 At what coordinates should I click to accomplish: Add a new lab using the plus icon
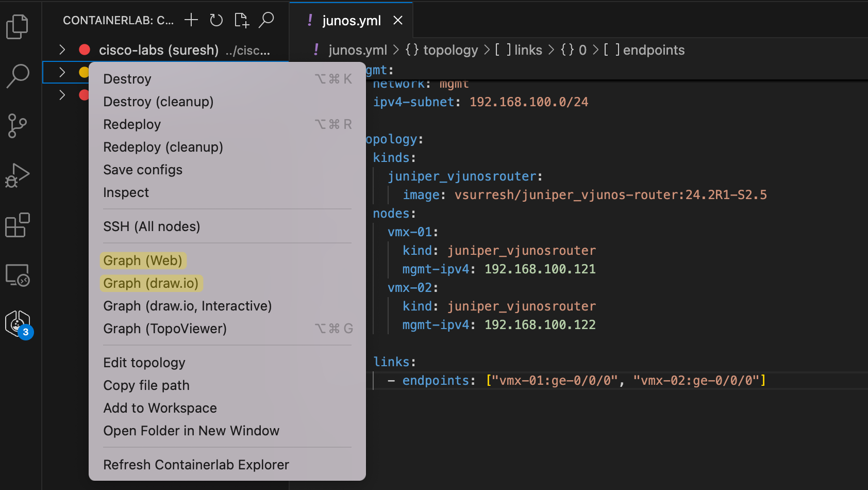click(191, 20)
